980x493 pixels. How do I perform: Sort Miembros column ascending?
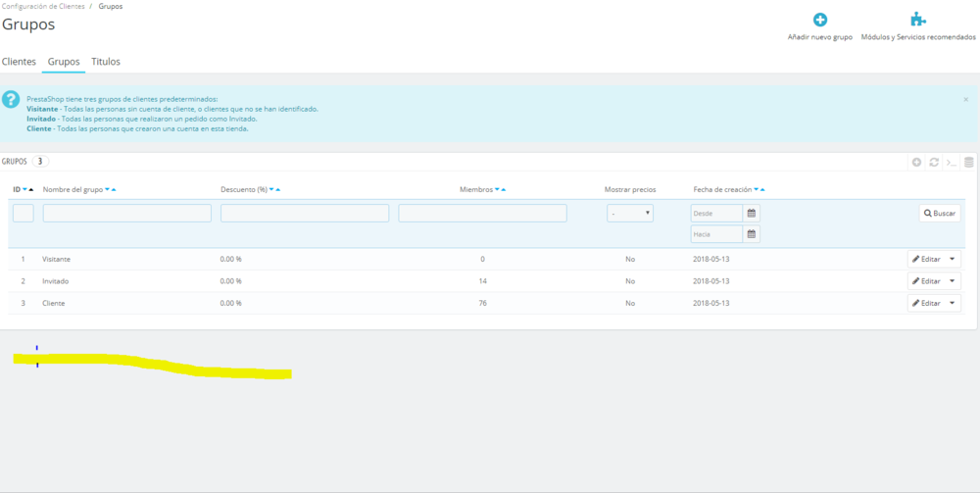coord(504,189)
